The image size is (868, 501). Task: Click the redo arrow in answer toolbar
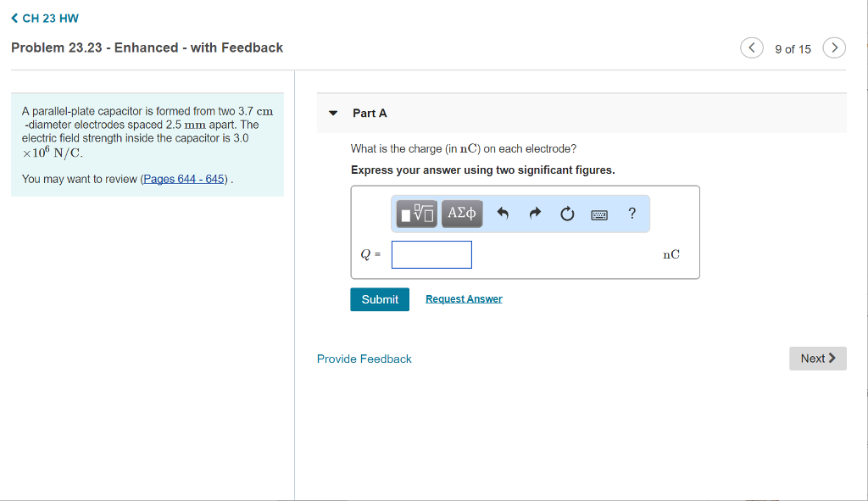[535, 213]
